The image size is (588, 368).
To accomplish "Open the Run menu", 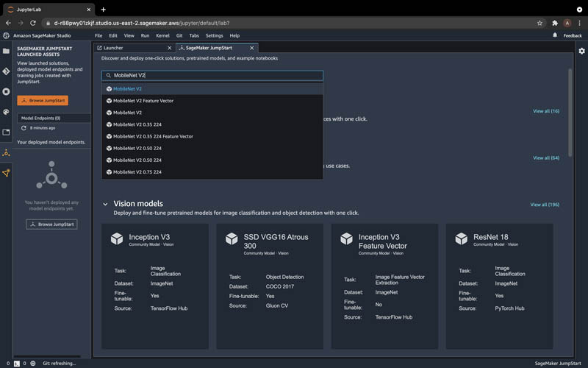I will pos(145,35).
